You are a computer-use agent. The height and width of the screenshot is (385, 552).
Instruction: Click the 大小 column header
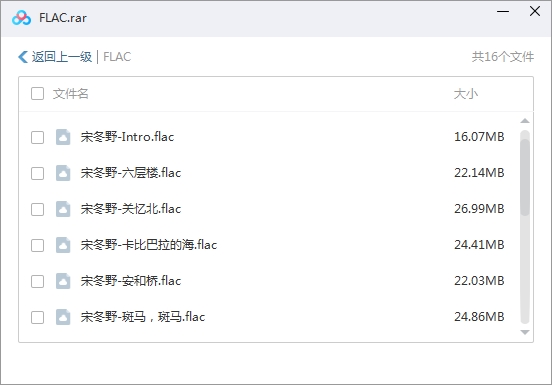pos(465,94)
